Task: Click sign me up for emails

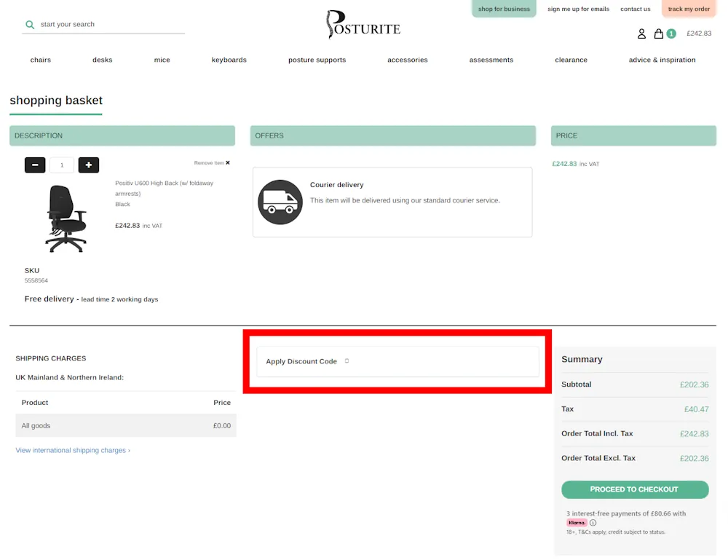Action: click(x=578, y=9)
